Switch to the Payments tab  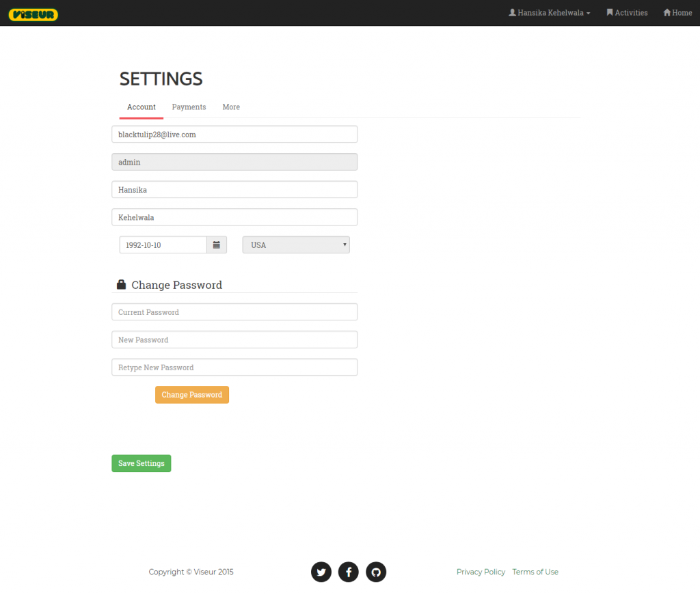(x=189, y=107)
